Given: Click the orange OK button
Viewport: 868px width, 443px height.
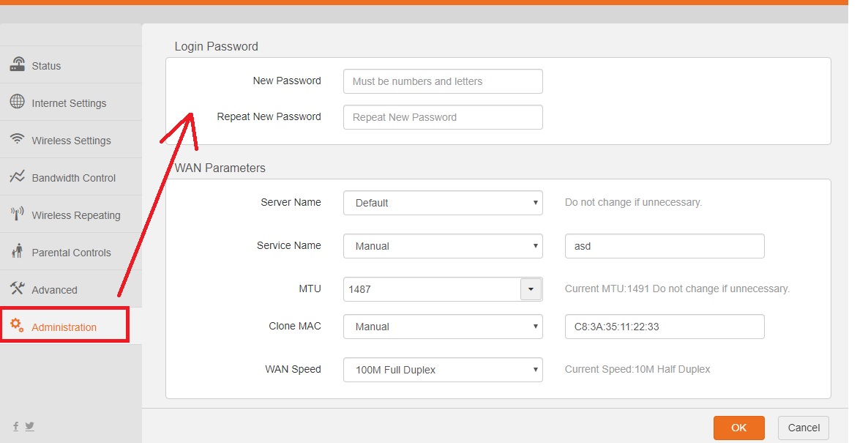Looking at the screenshot, I should 739,428.
